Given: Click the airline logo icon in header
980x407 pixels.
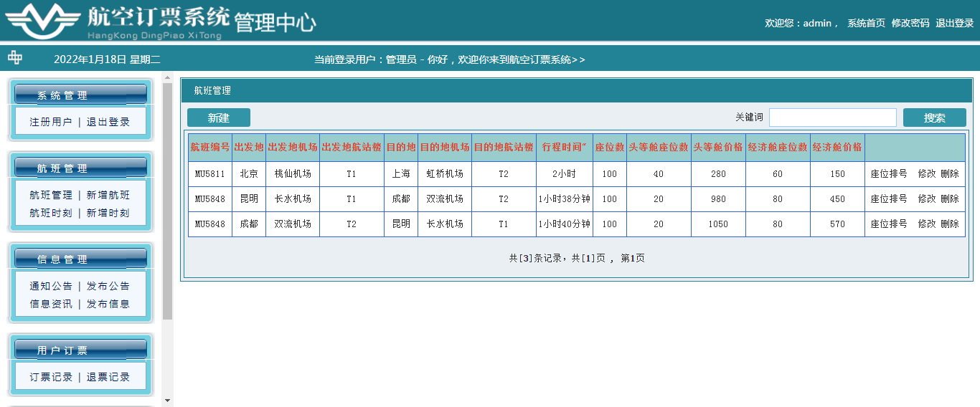Looking at the screenshot, I should [42, 21].
